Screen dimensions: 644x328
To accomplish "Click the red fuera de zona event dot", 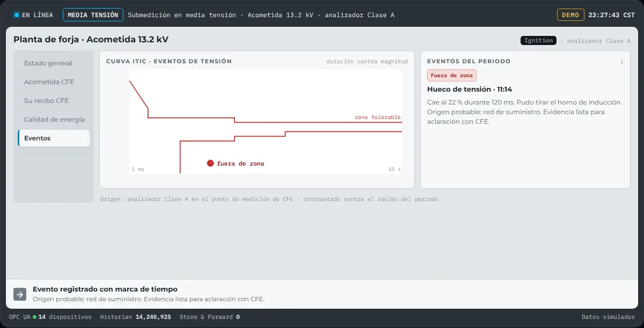I will pyautogui.click(x=210, y=163).
